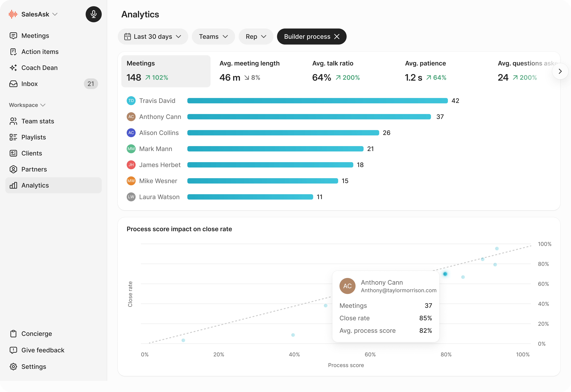Go to Action items in sidebar
Viewport: 571px width, 392px height.
point(40,52)
